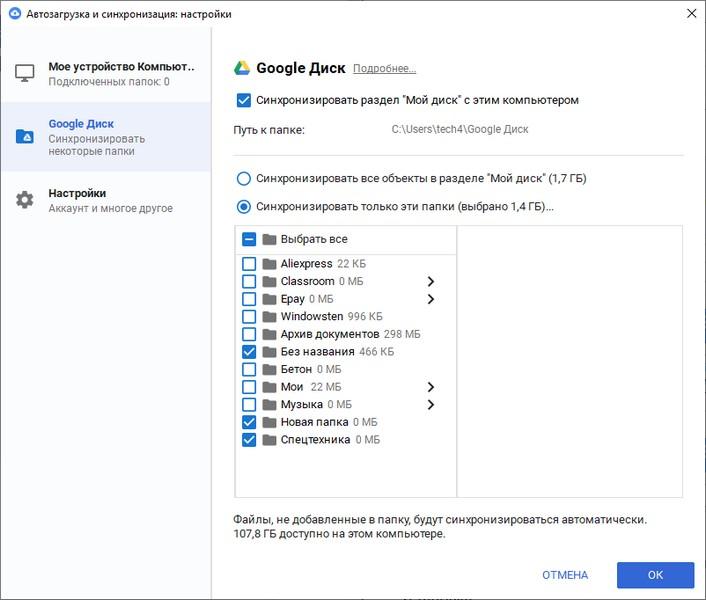Select radio to sync only these folders
This screenshot has width=706, height=600.
[x=244, y=207]
